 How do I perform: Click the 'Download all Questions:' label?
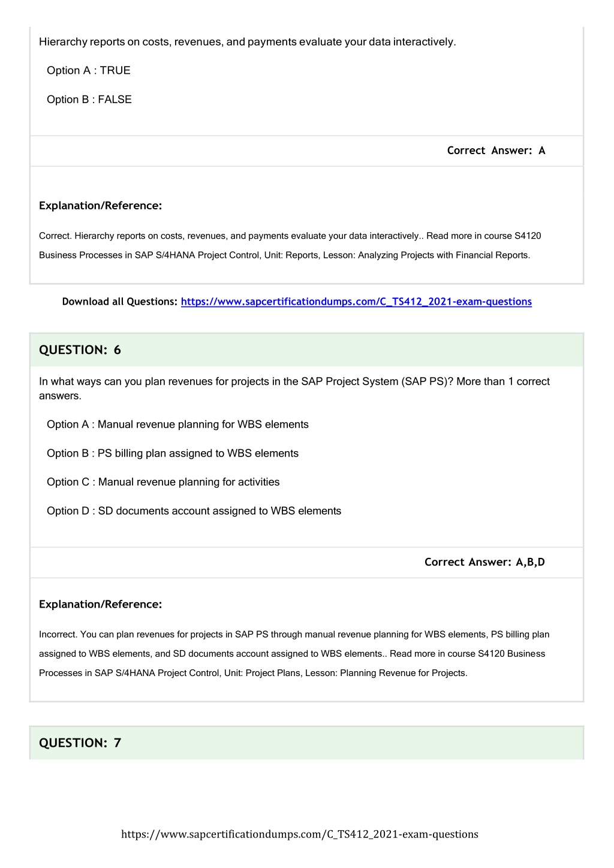pyautogui.click(x=120, y=302)
